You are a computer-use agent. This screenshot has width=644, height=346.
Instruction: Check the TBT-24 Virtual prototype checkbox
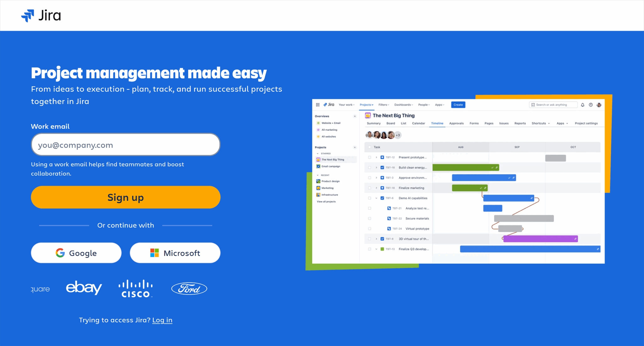click(x=369, y=228)
